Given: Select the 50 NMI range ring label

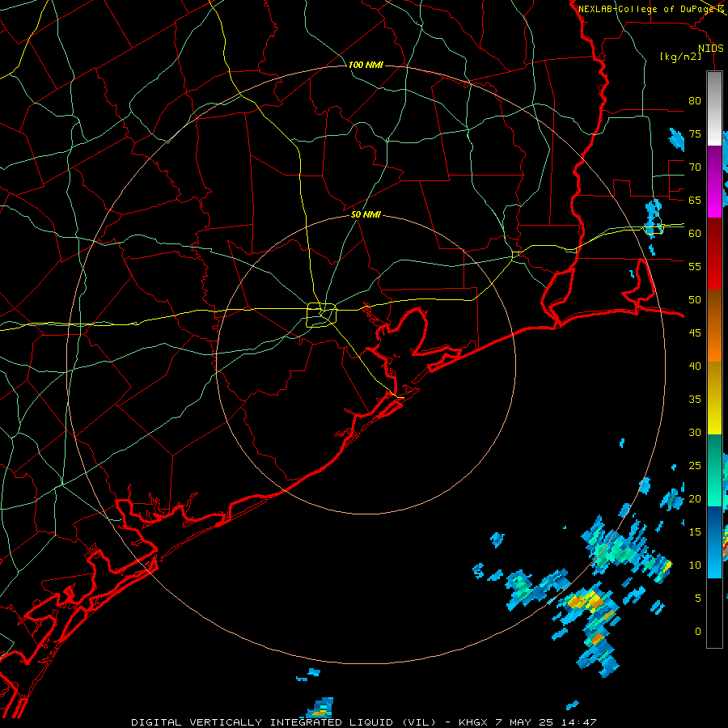Looking at the screenshot, I should [x=366, y=214].
